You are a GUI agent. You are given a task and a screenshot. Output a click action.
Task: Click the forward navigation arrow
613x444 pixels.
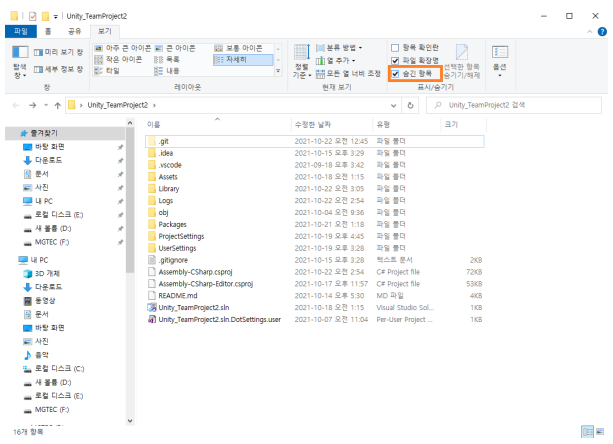(x=32, y=105)
